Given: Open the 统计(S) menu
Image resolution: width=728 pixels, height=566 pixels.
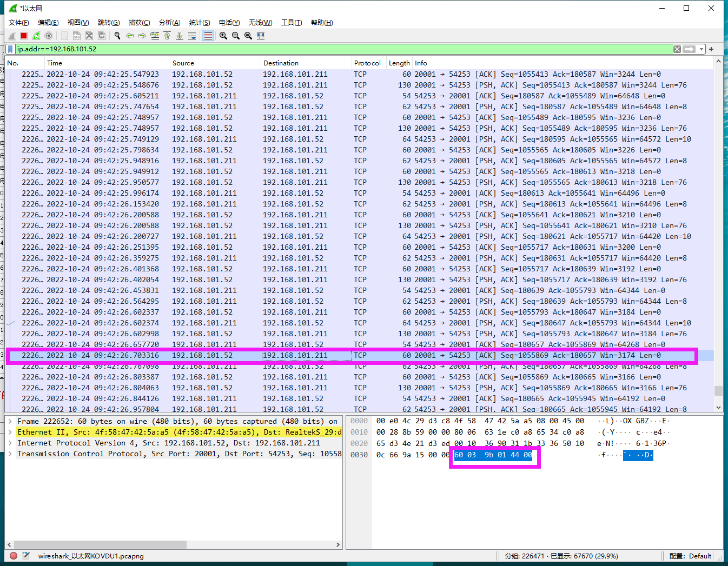Looking at the screenshot, I should coord(199,22).
